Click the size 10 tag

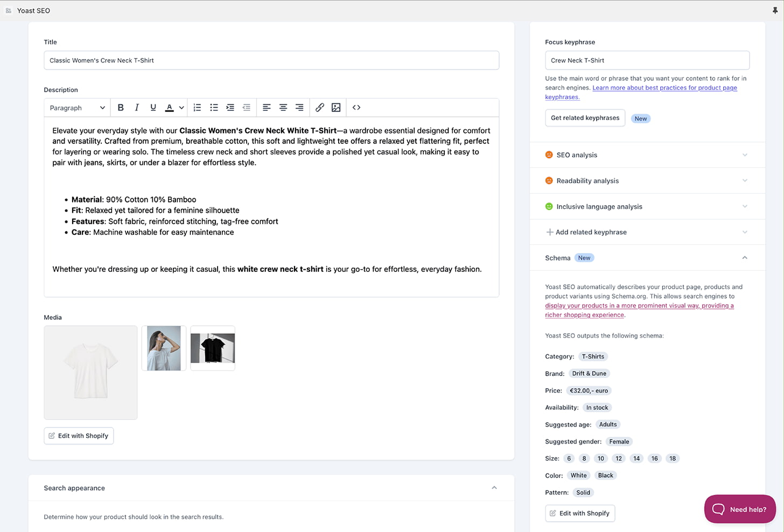601,459
